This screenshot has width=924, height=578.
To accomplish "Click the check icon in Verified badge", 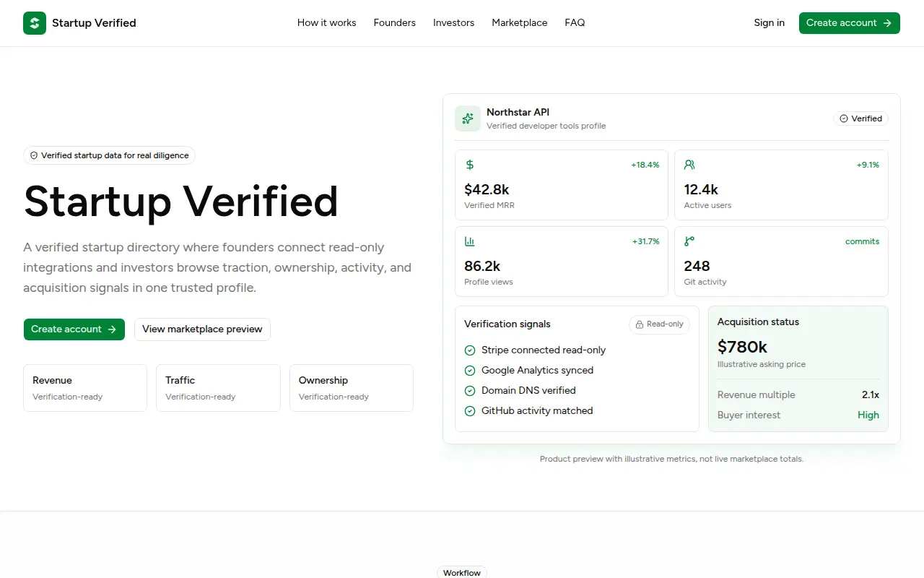I will [x=844, y=118].
